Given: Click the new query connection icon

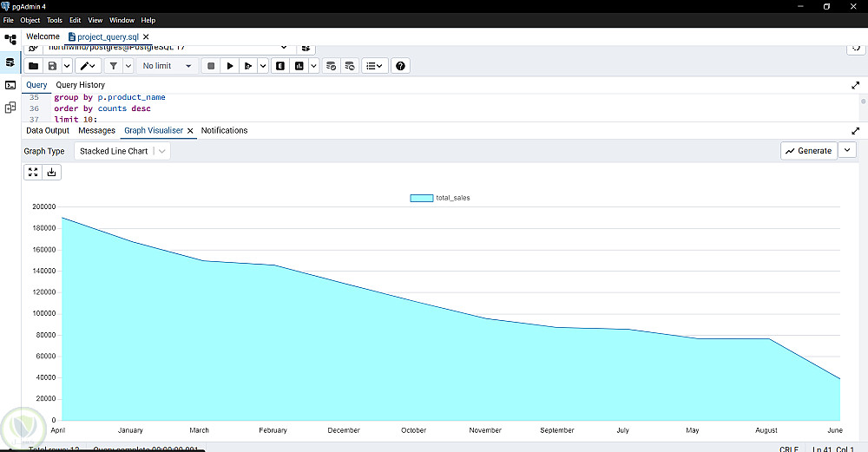Looking at the screenshot, I should pyautogui.click(x=306, y=48).
